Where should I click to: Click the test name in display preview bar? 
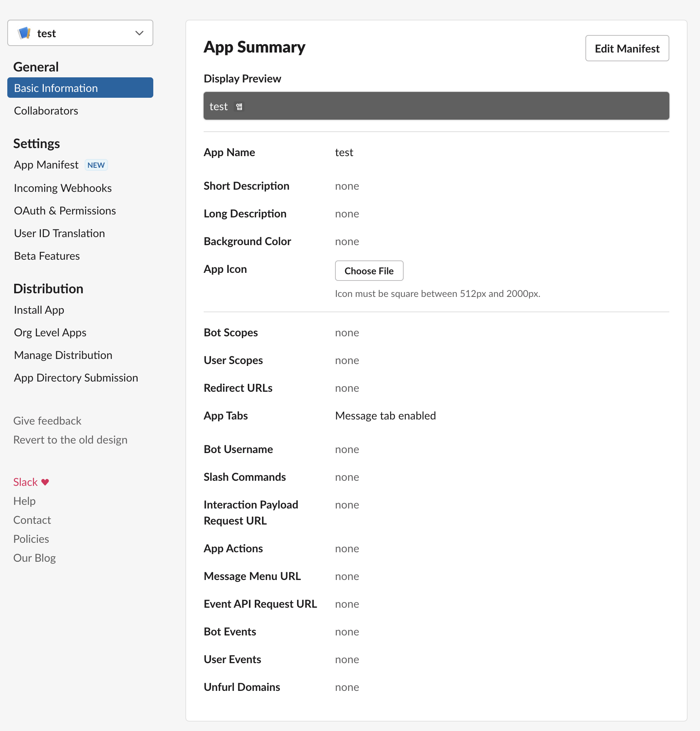click(218, 107)
